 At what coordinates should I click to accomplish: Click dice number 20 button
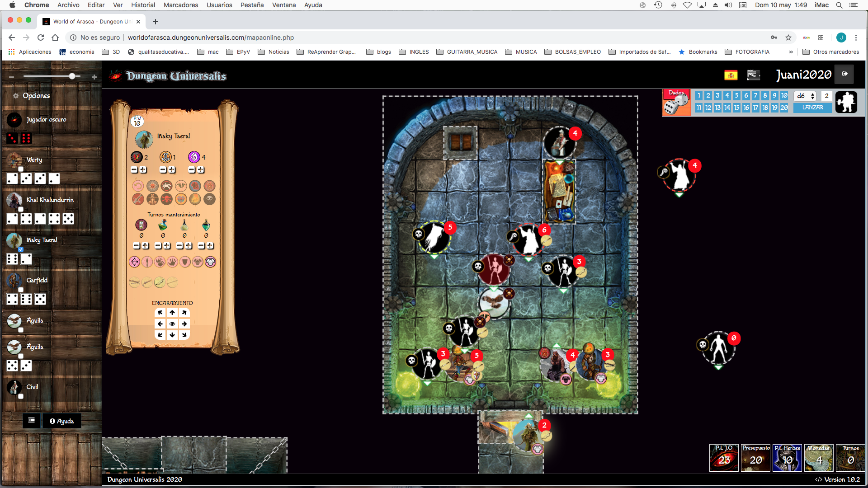coord(784,108)
